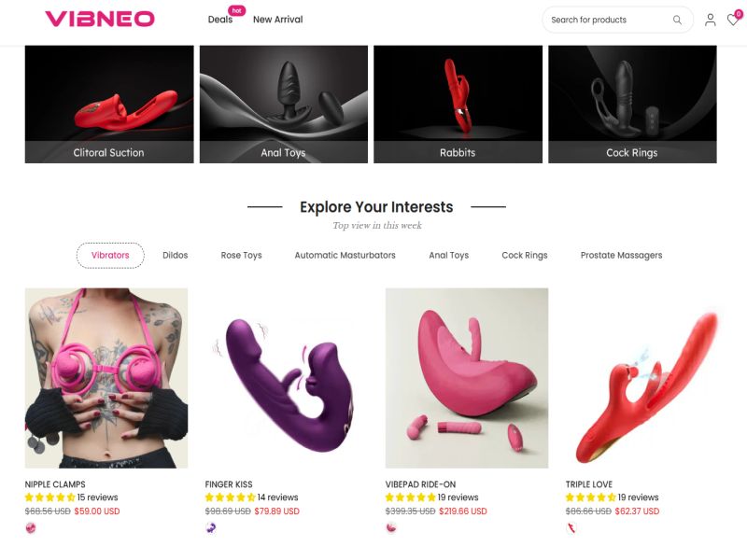
Task: Select pink color swatch under Nipple Clamps
Action: [x=31, y=527]
